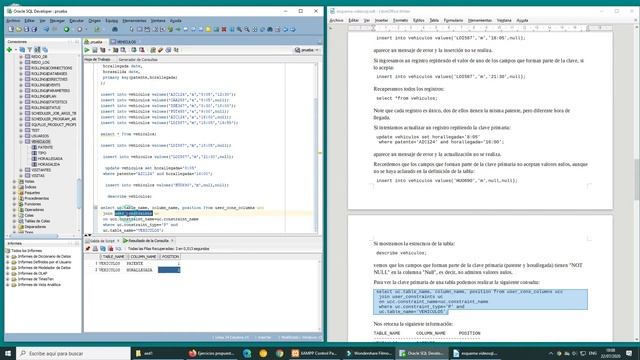The height and width of the screenshot is (360, 640).
Task: Click the green plus New Connection icon
Action: 9,49
